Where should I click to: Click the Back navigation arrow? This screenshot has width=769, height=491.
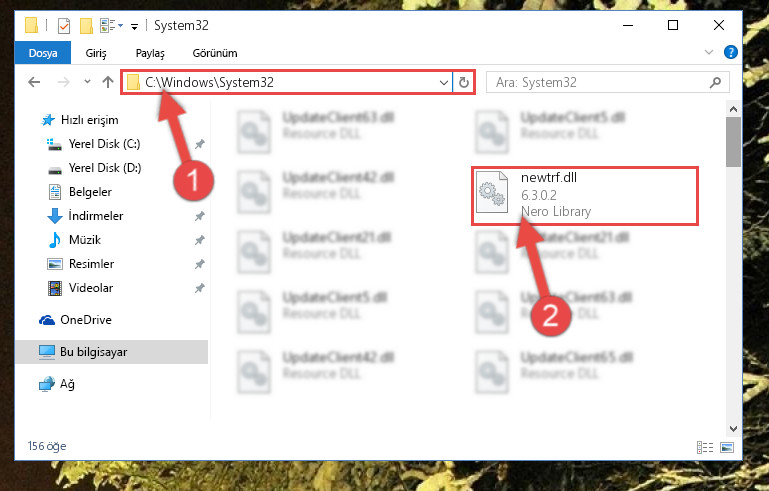pos(34,82)
